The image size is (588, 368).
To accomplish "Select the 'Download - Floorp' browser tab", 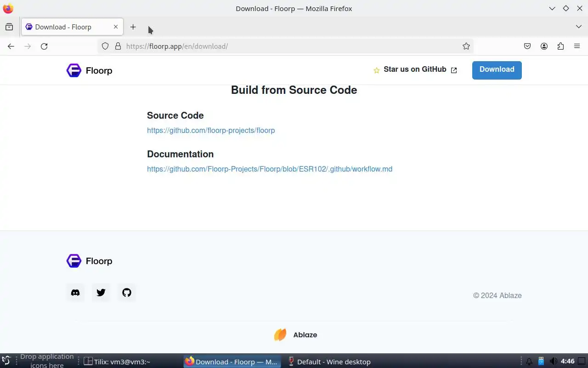I will (x=72, y=27).
